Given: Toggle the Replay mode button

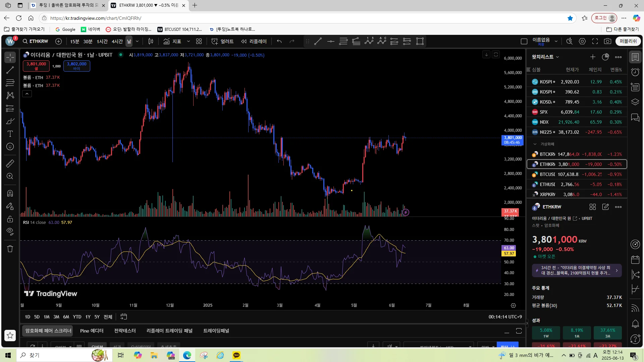Looking at the screenshot, I should coord(254,41).
